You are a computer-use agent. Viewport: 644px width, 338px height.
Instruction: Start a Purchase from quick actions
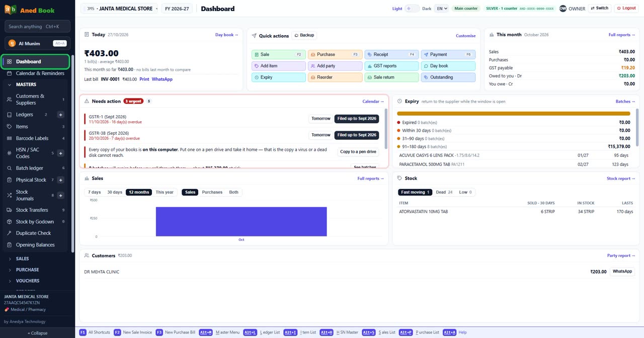point(335,54)
